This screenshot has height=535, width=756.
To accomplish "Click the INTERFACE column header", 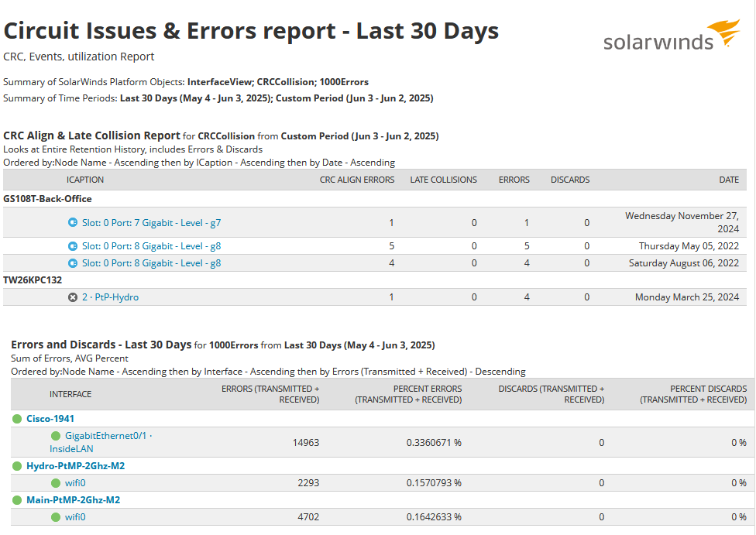I will click(x=70, y=394).
